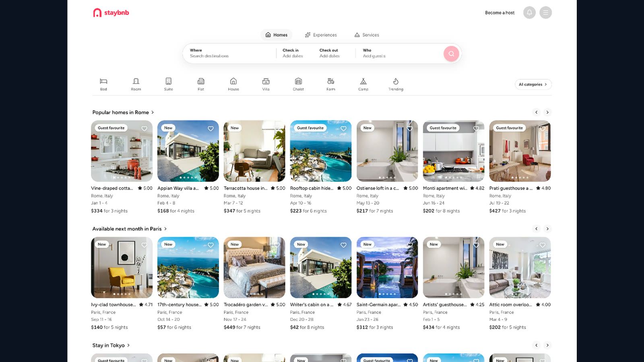Screen dimensions: 644x362
Task: Open the notifications bell
Action: 529,12
